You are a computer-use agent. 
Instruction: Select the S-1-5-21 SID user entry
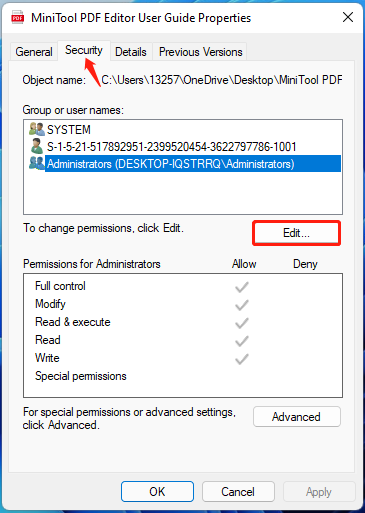pos(172,147)
